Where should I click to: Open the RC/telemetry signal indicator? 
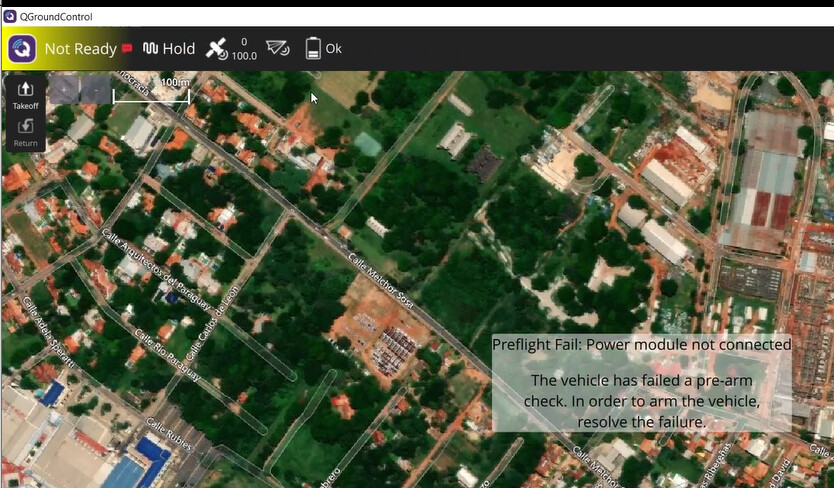(278, 48)
